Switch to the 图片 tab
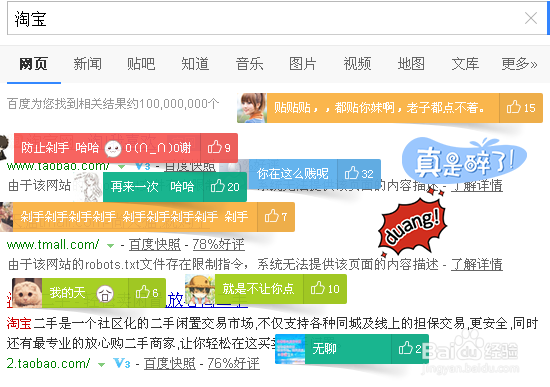Screen dimensions: 550x387 tap(303, 64)
